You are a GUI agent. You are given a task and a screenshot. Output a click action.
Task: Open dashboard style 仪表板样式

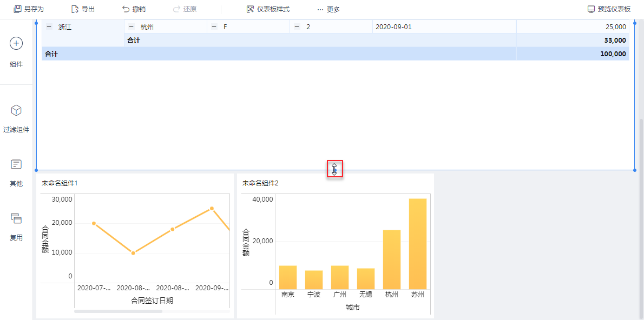tap(268, 9)
